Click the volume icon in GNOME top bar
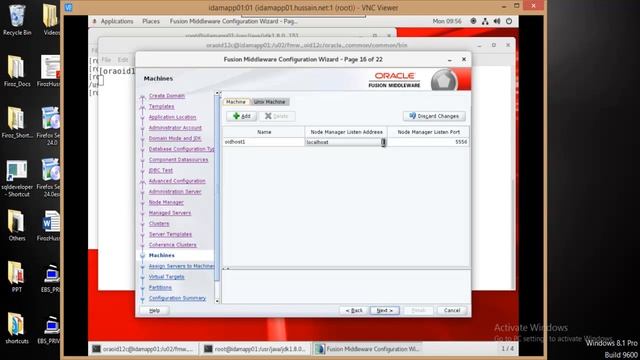This screenshot has width=640, height=360. pyautogui.click(x=497, y=21)
